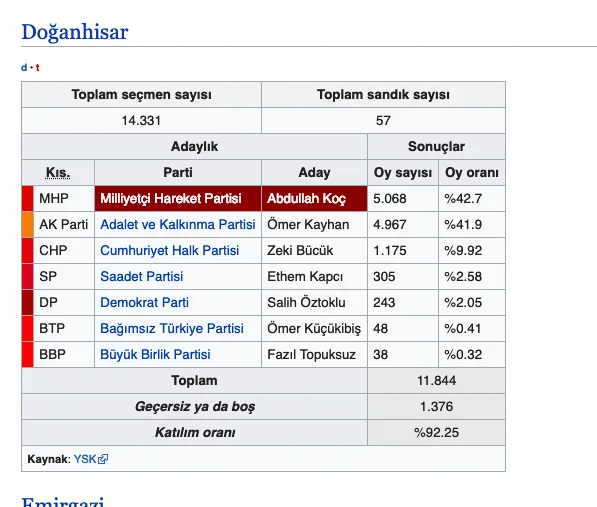Click the Kıs. abbreviation column header
Image resolution: width=597 pixels, height=507 pixels.
pyautogui.click(x=58, y=172)
